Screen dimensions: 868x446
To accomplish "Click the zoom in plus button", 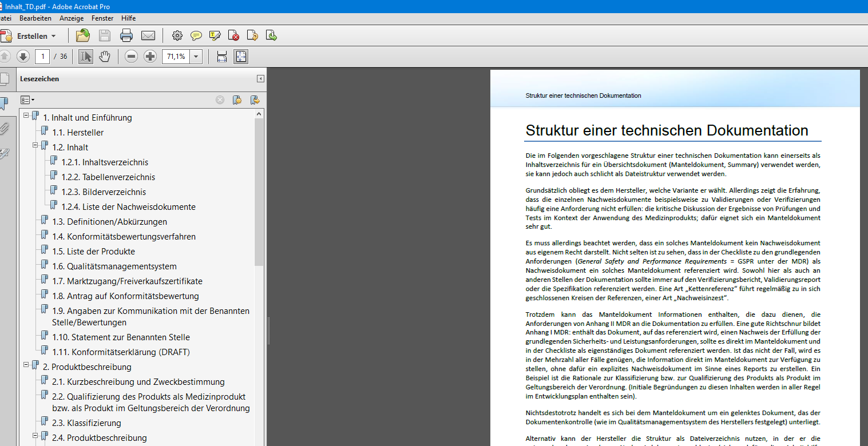I will (150, 57).
